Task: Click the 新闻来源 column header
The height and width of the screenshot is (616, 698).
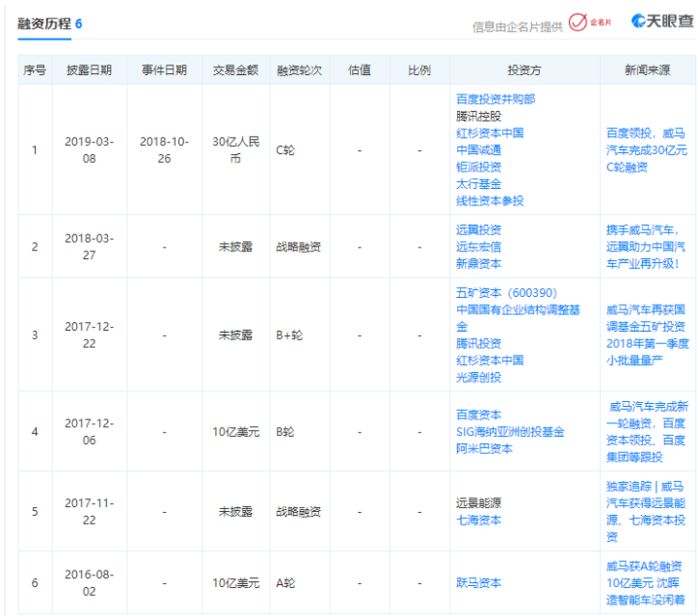Action: pos(647,69)
